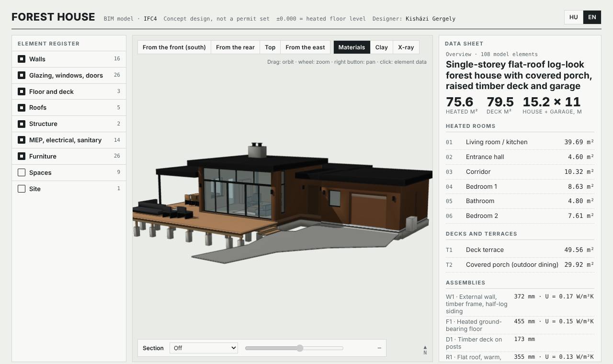The image size is (613, 364).
Task: Hide Roofs via its checkbox
Action: pos(22,108)
